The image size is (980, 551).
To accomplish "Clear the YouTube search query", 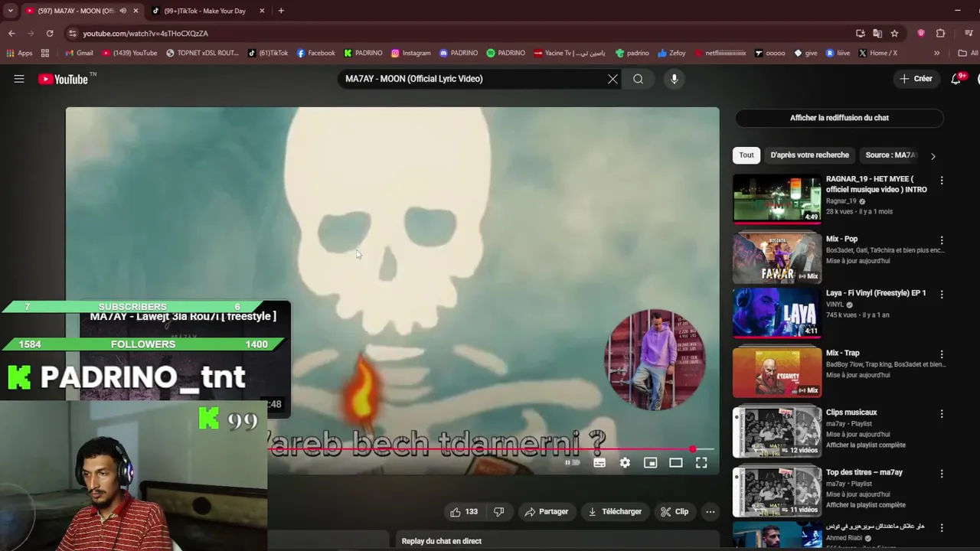I will point(612,79).
